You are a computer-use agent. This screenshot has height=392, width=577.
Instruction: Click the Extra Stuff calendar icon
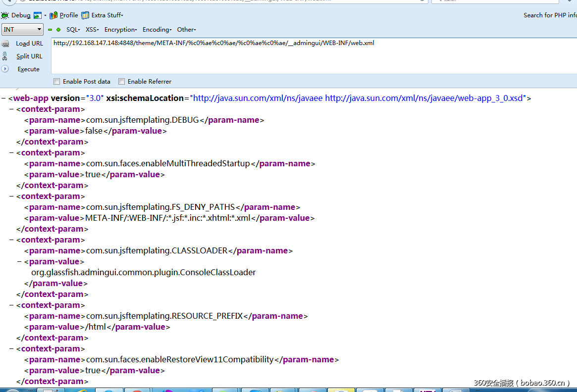click(84, 15)
